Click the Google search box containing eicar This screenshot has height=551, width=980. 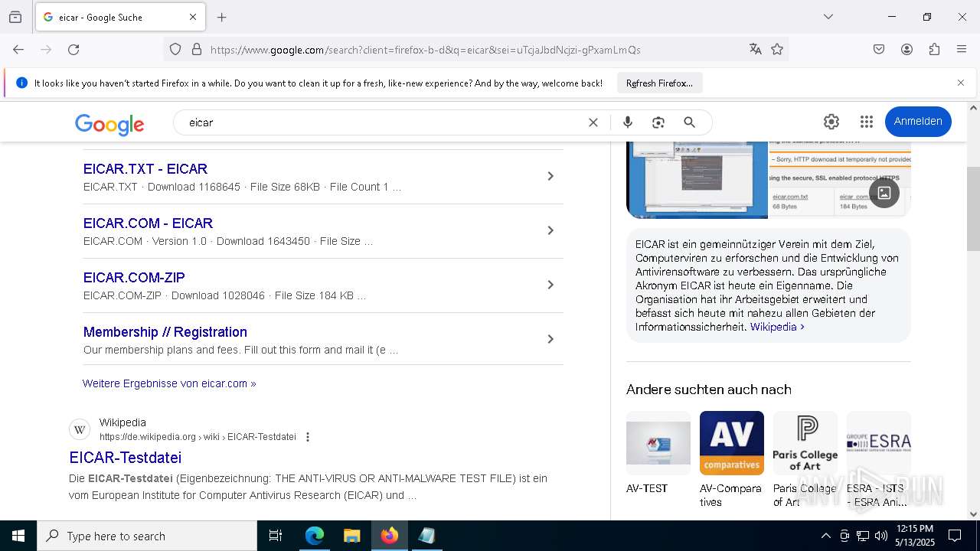coord(383,122)
